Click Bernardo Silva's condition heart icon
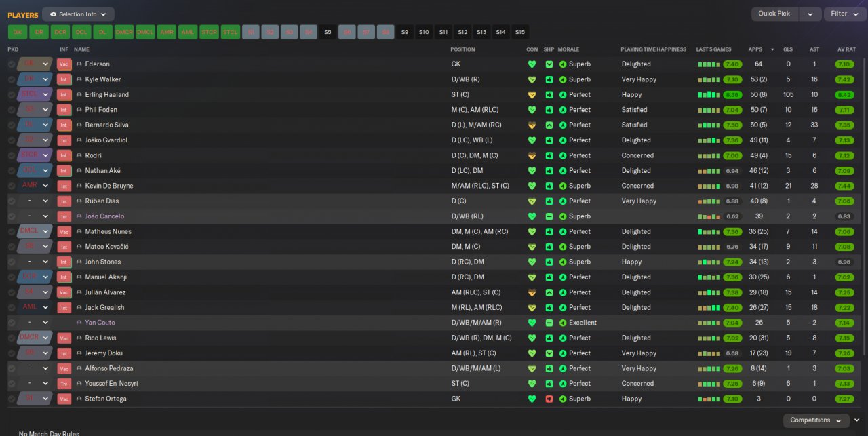Viewport: 868px width, 436px height. (x=532, y=125)
